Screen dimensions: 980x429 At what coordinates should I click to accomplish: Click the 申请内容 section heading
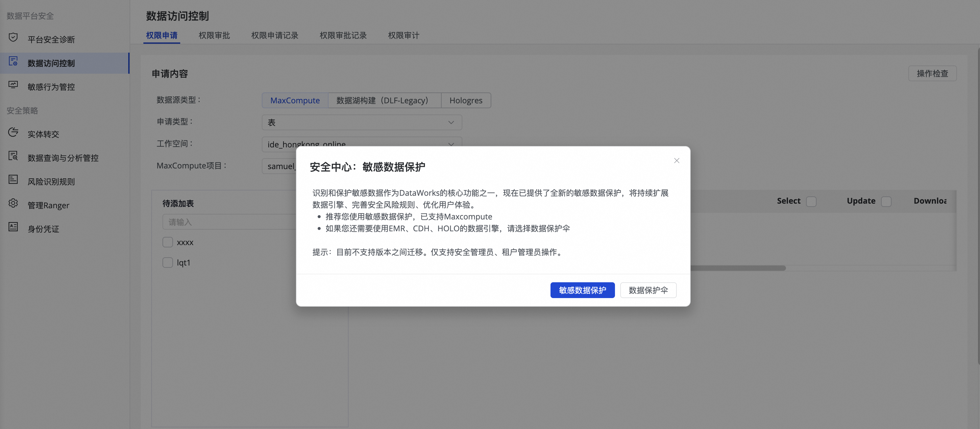pos(170,73)
